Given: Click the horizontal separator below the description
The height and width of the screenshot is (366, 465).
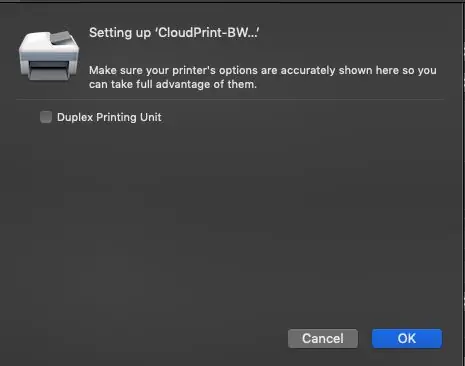Looking at the screenshot, I should point(230,99).
